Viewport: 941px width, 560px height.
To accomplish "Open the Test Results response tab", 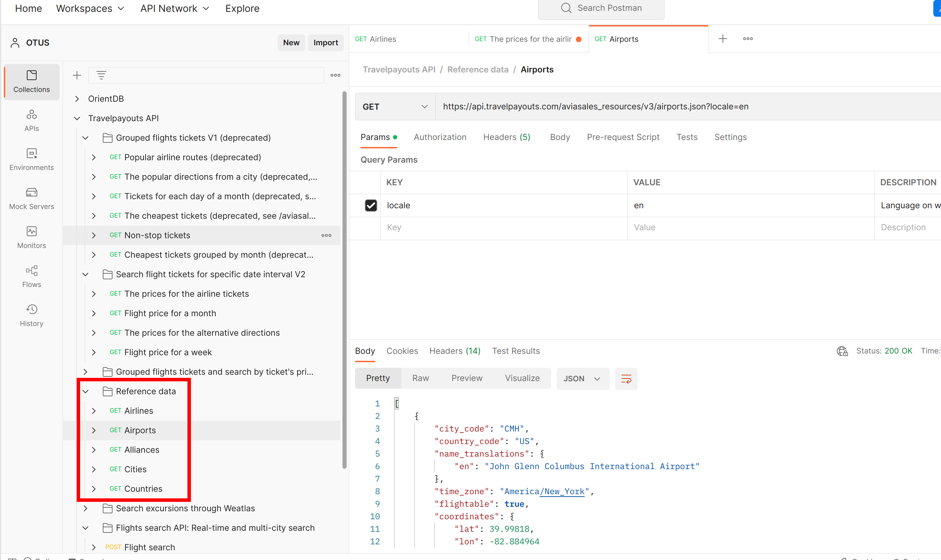I will click(516, 351).
